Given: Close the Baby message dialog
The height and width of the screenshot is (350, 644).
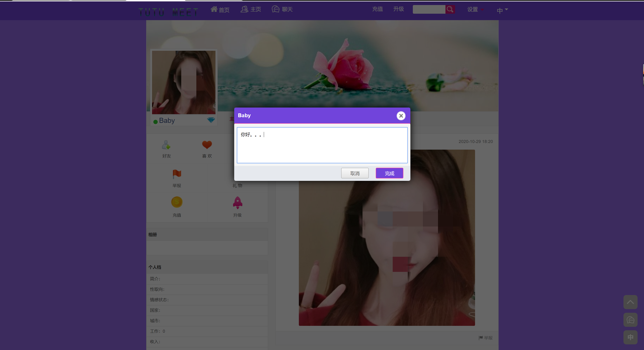Looking at the screenshot, I should [401, 116].
